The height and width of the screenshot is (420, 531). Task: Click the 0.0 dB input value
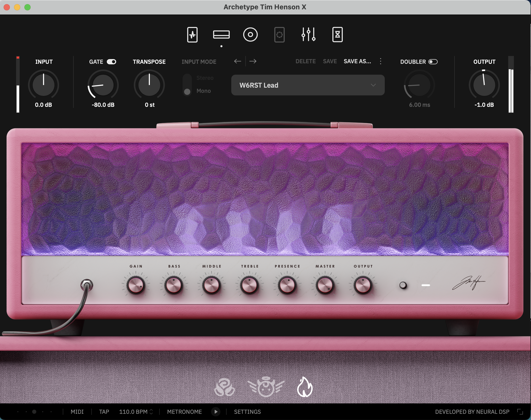[43, 105]
